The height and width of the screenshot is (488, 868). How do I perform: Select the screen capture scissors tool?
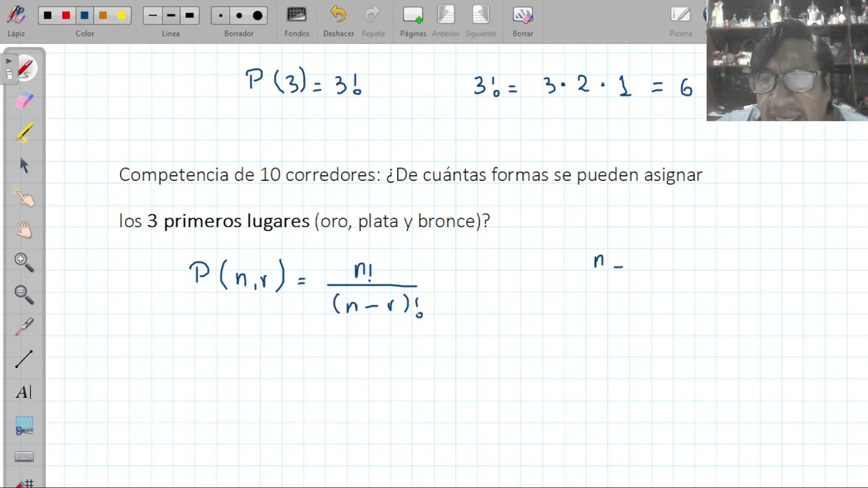24,426
